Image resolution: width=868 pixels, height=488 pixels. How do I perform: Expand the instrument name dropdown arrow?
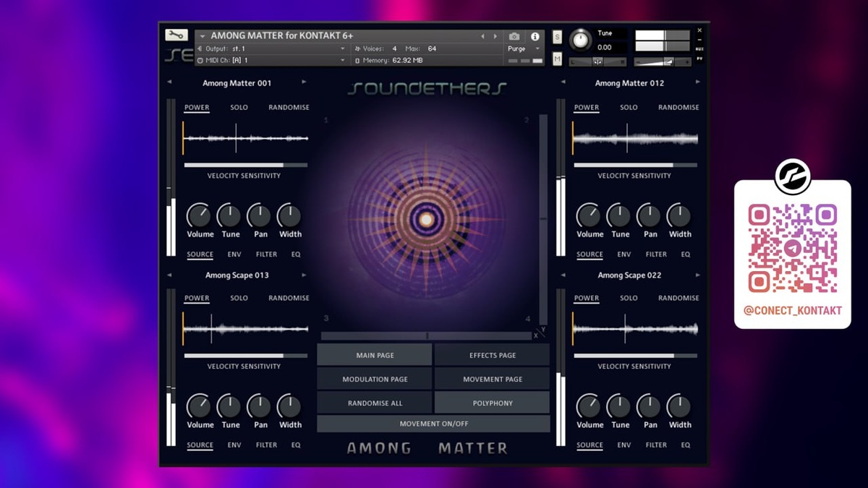pyautogui.click(x=203, y=36)
